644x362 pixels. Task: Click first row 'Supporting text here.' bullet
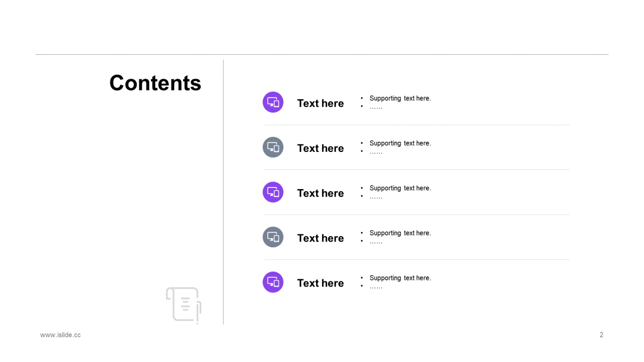400,99
